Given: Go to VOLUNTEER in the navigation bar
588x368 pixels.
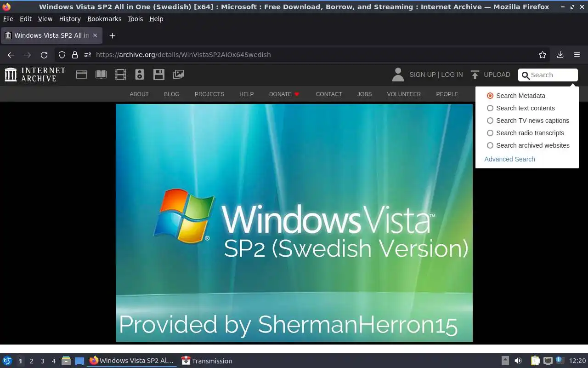Looking at the screenshot, I should tap(404, 94).
